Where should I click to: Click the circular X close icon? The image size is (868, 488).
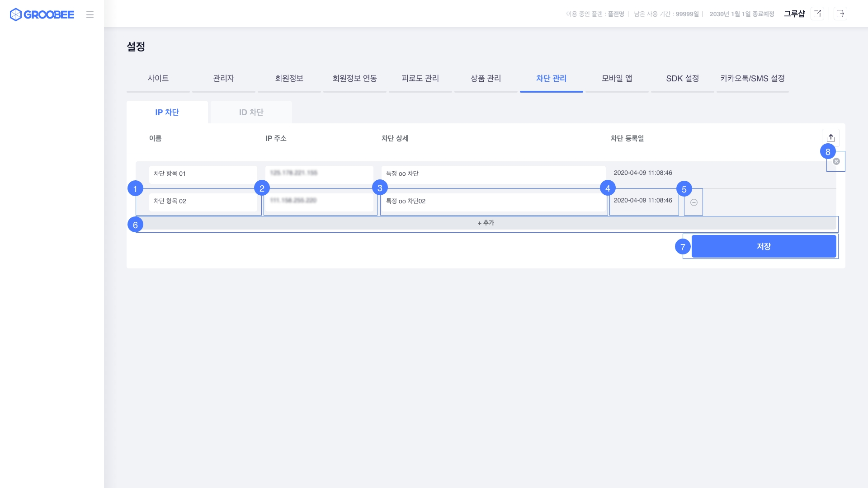pyautogui.click(x=836, y=161)
